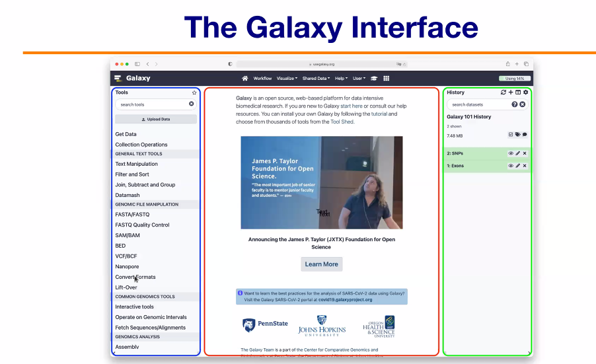
Task: Clear the tool search with X icon
Action: point(191,104)
